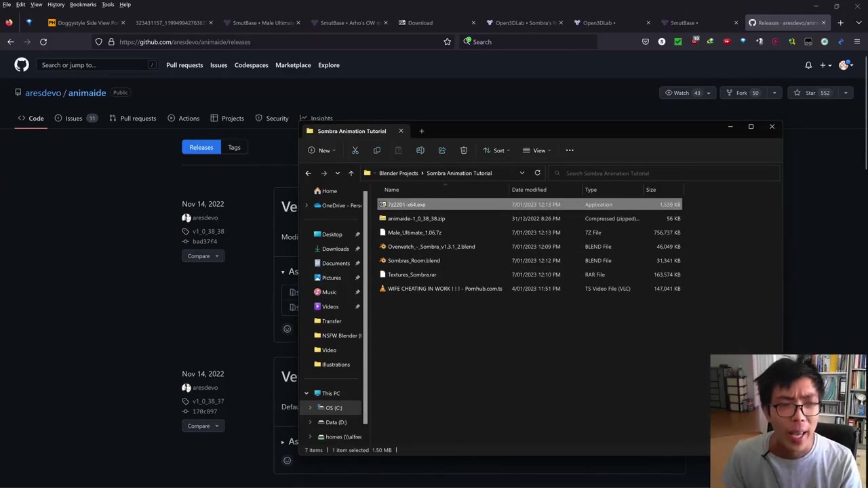Click the Rename icon in Explorer toolbar
The width and height of the screenshot is (868, 488).
(420, 150)
